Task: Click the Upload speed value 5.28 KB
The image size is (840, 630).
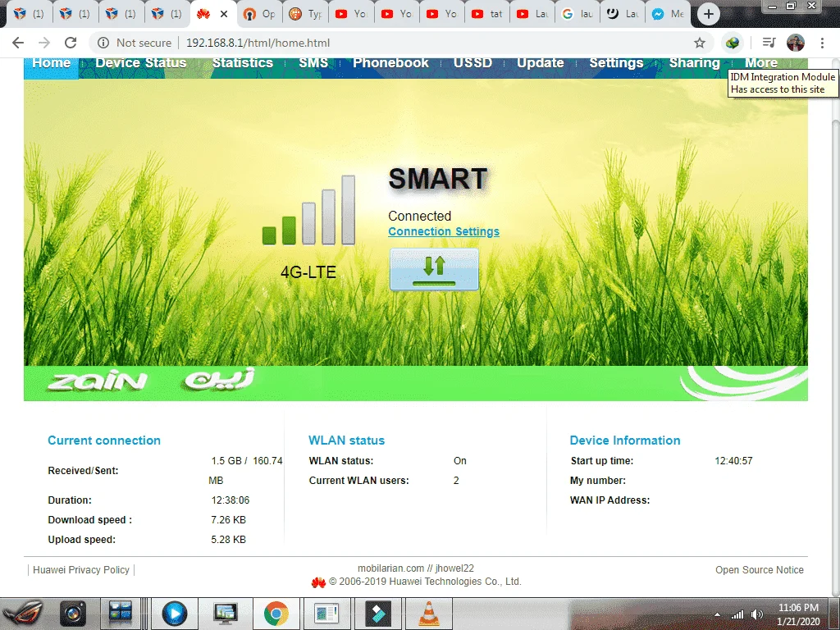Action: coord(228,540)
